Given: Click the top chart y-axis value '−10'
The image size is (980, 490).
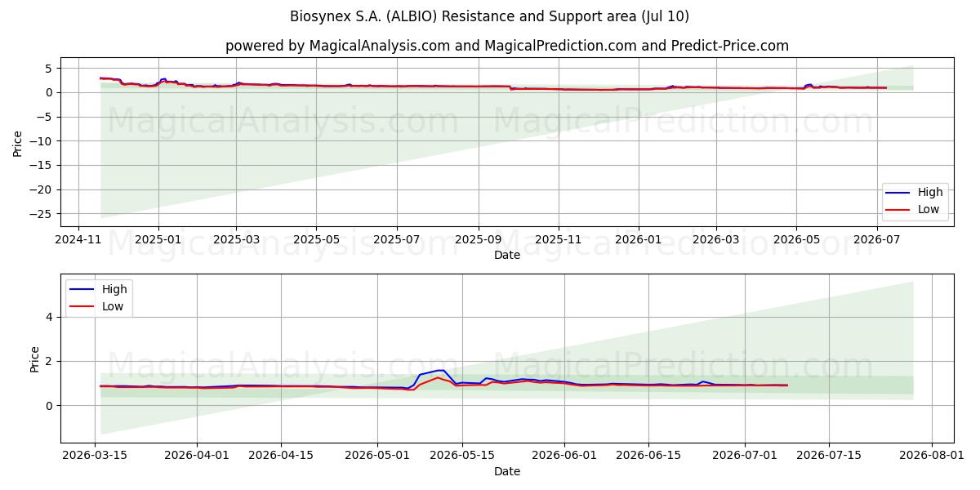Looking at the screenshot, I should click(x=42, y=141).
